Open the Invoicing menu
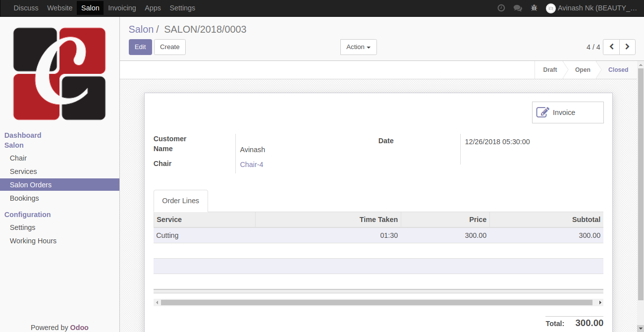Image resolution: width=644 pixels, height=332 pixels. click(122, 8)
